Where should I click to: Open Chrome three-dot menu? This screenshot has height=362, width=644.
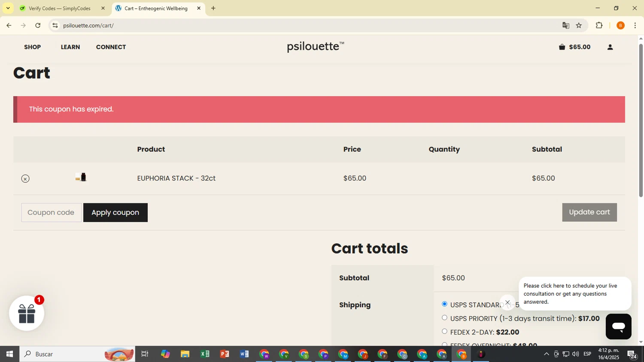pos(635,25)
